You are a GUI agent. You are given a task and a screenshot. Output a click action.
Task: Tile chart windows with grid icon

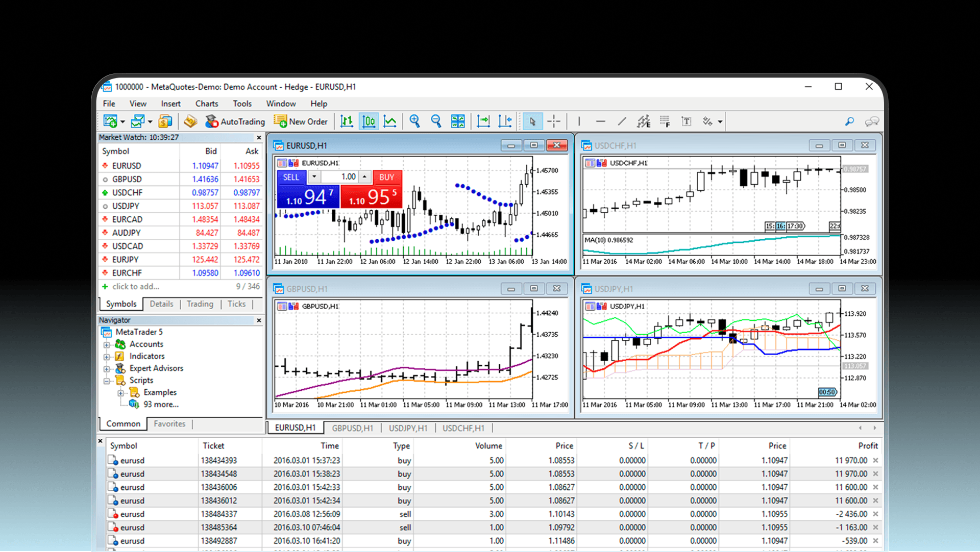tap(458, 121)
